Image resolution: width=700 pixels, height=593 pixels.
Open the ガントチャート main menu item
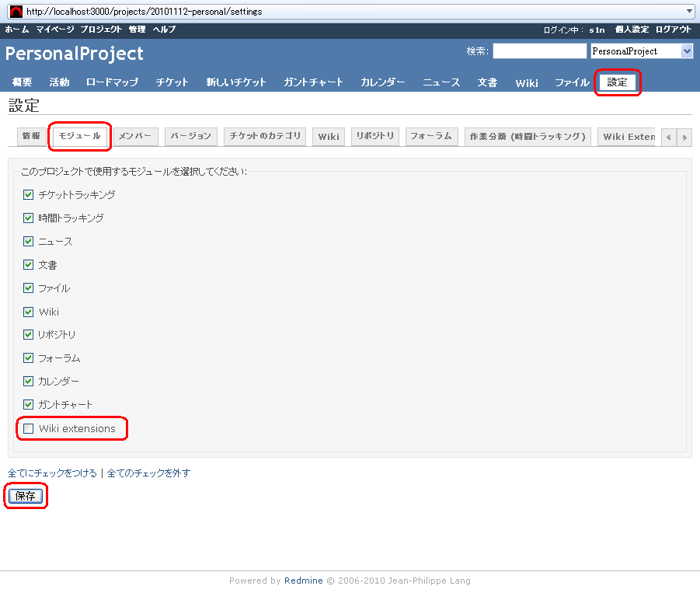[313, 82]
